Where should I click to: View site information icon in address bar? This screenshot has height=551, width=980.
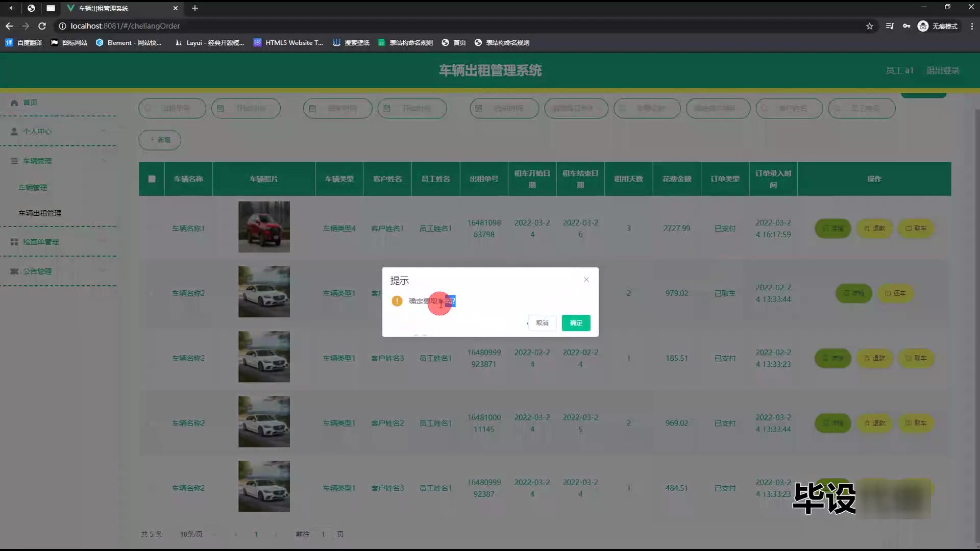coord(62,26)
